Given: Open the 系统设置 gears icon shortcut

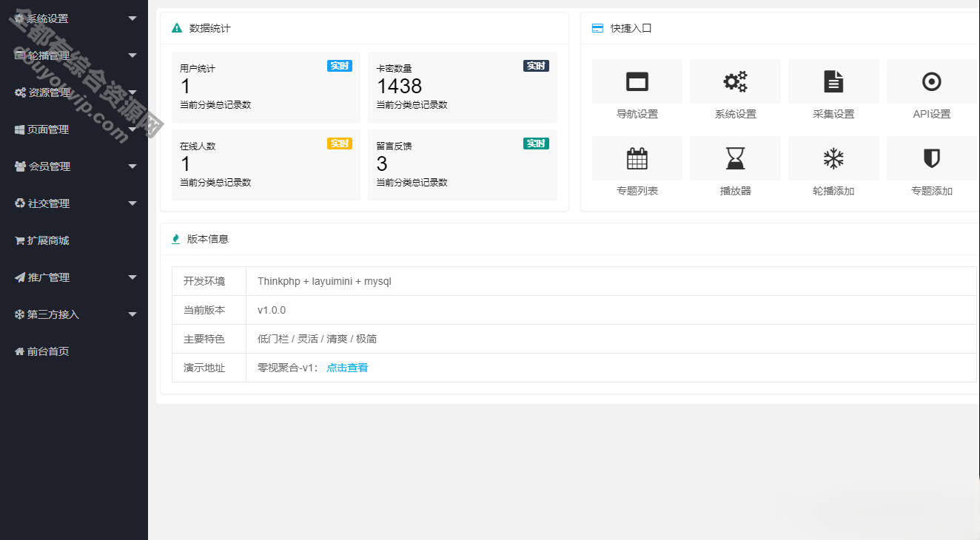Looking at the screenshot, I should tap(735, 81).
